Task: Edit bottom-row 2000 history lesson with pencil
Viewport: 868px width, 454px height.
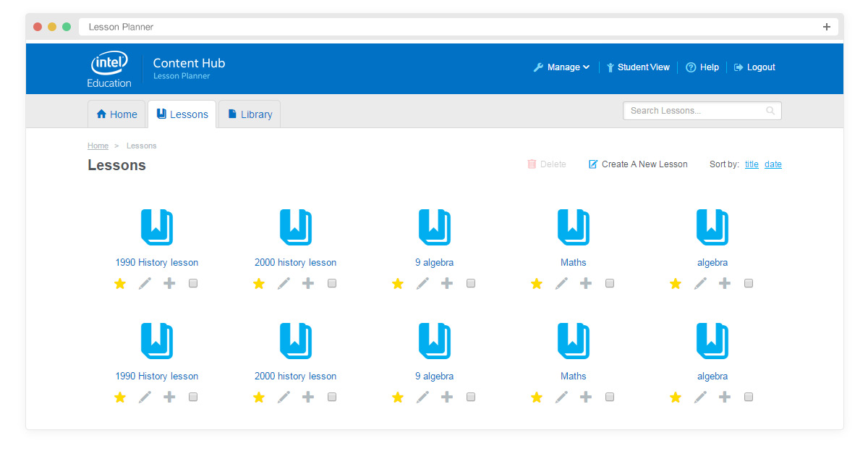Action: [284, 397]
